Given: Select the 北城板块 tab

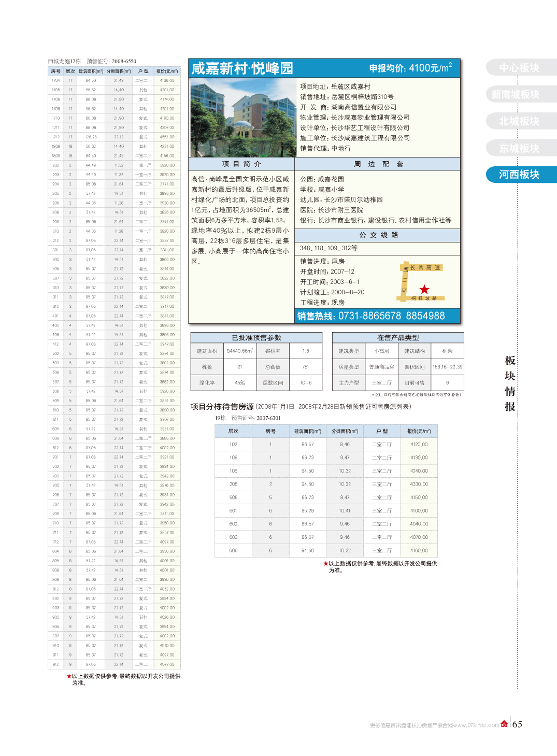Looking at the screenshot, I should click(519, 121).
